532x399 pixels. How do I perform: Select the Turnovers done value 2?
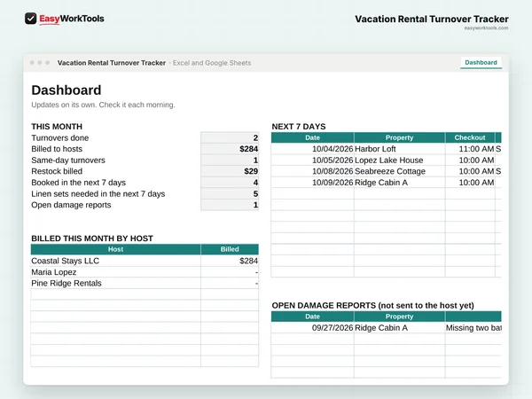[x=230, y=137]
